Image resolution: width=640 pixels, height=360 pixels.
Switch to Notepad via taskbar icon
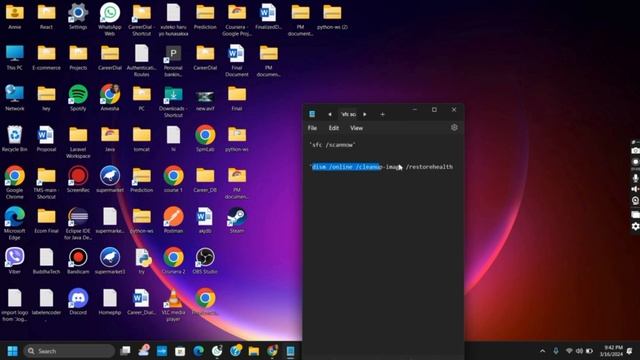290,351
